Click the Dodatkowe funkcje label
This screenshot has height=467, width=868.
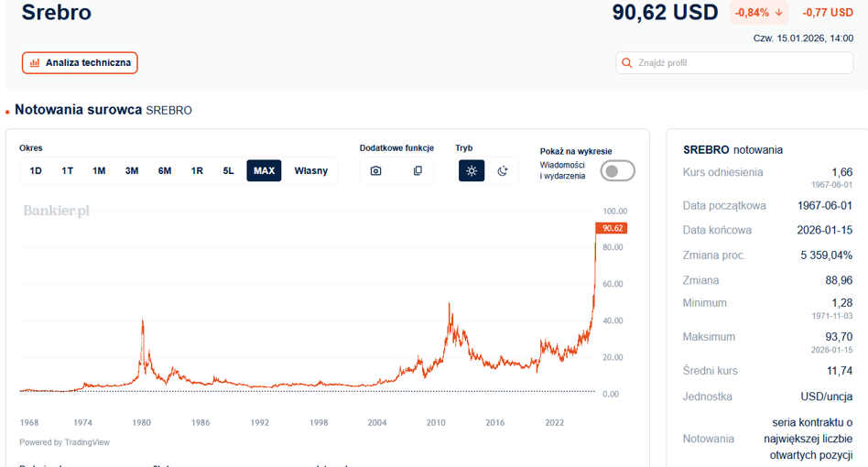pos(396,147)
